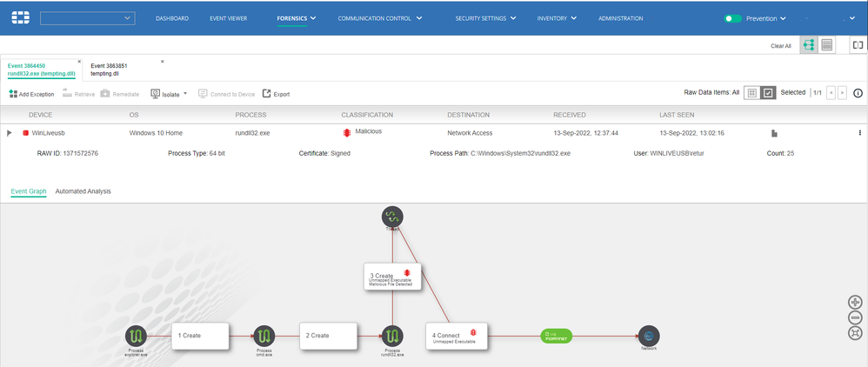The width and height of the screenshot is (868, 367).
Task: Click the Network globe node
Action: pyautogui.click(x=649, y=336)
